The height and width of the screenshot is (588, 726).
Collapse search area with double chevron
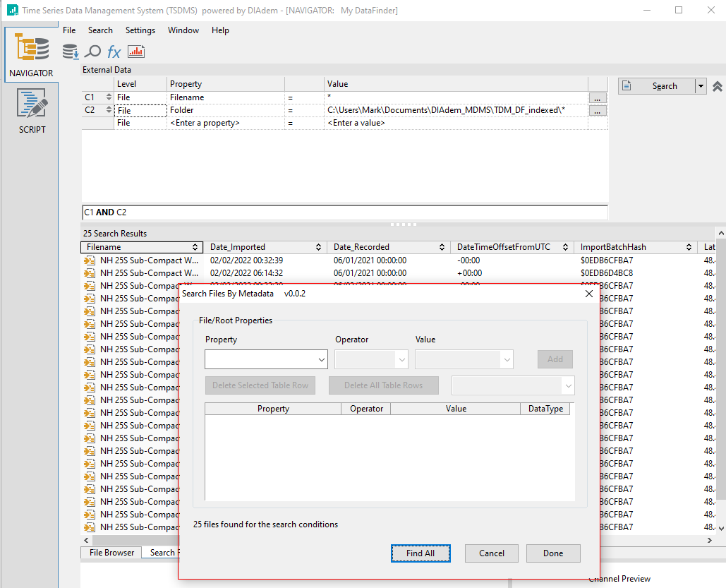[x=717, y=86]
